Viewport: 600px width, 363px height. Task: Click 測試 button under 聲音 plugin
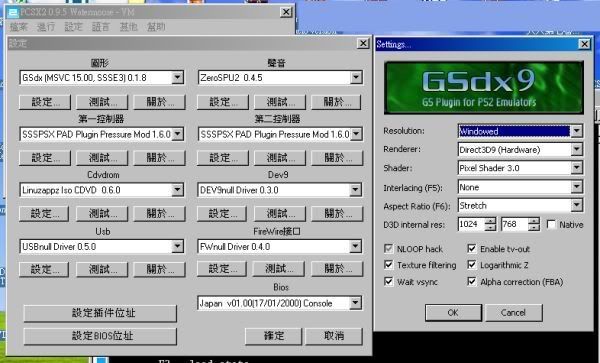click(280, 102)
